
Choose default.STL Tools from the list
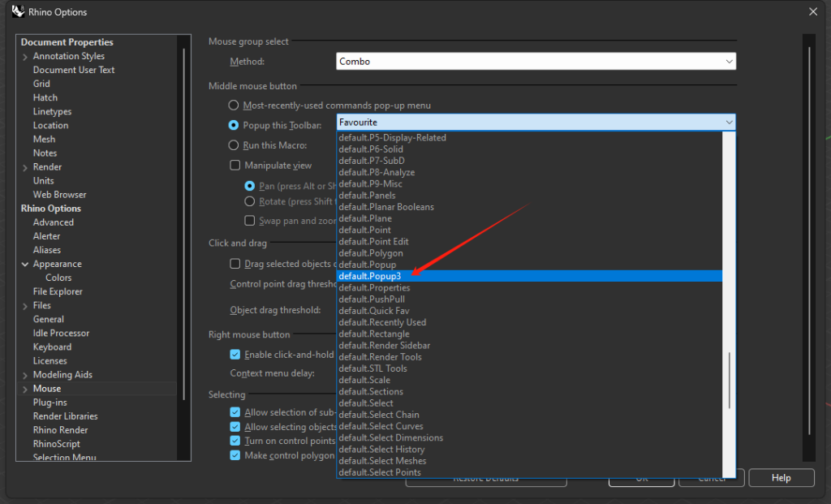click(529, 368)
